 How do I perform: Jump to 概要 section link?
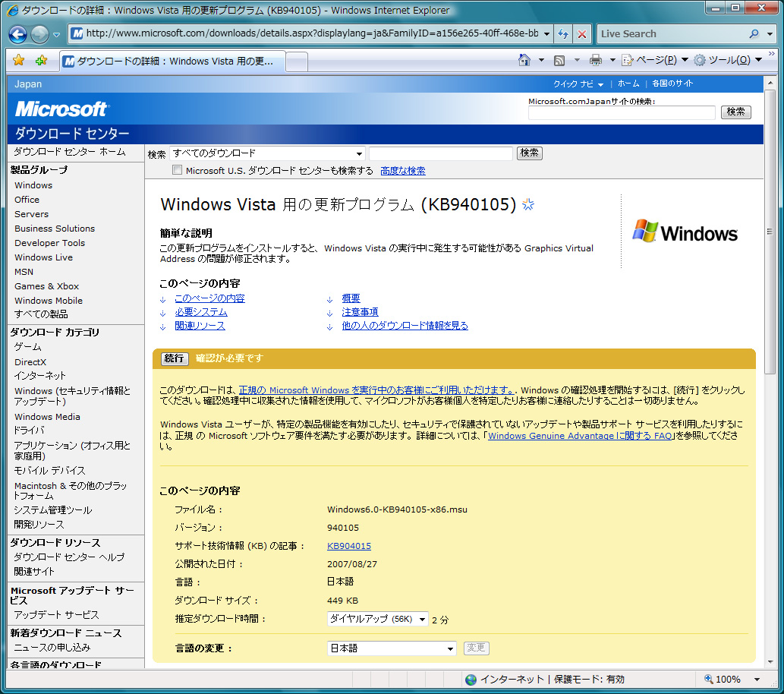(351, 298)
